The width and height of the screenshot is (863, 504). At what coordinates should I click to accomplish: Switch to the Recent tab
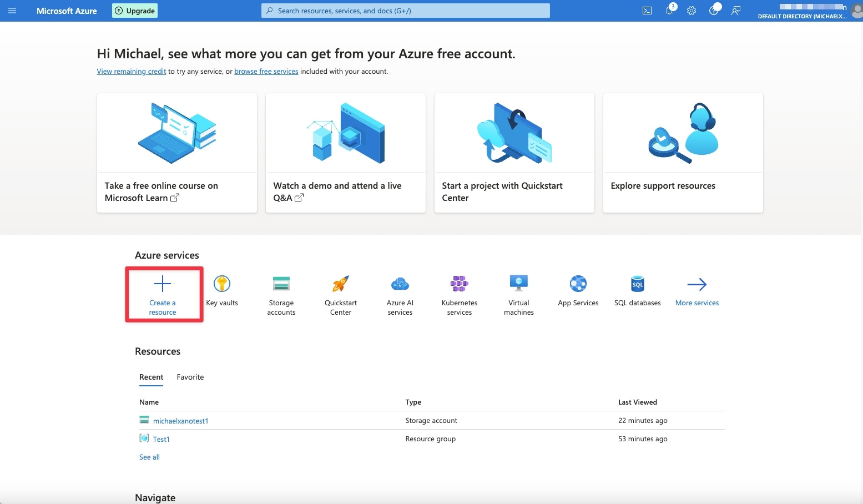pyautogui.click(x=151, y=377)
